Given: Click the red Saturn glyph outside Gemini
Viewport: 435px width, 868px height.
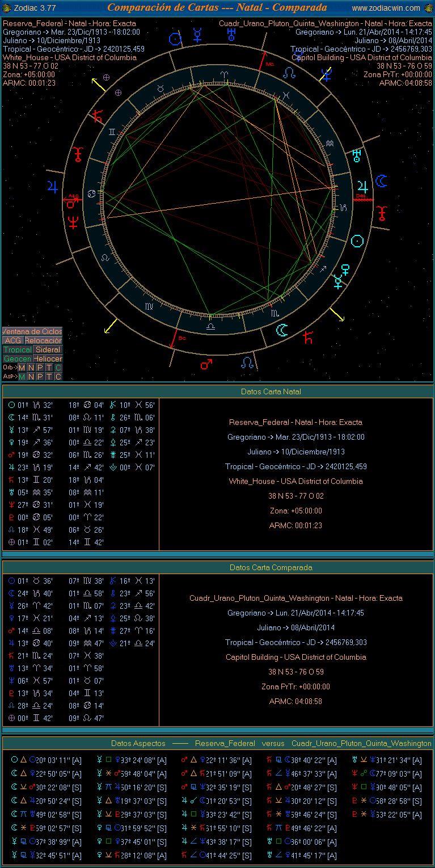Looking at the screenshot, I should pos(98,116).
